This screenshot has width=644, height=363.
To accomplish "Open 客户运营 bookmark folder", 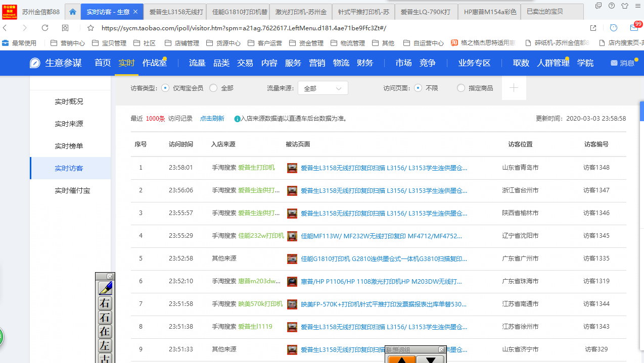I will pyautogui.click(x=265, y=43).
